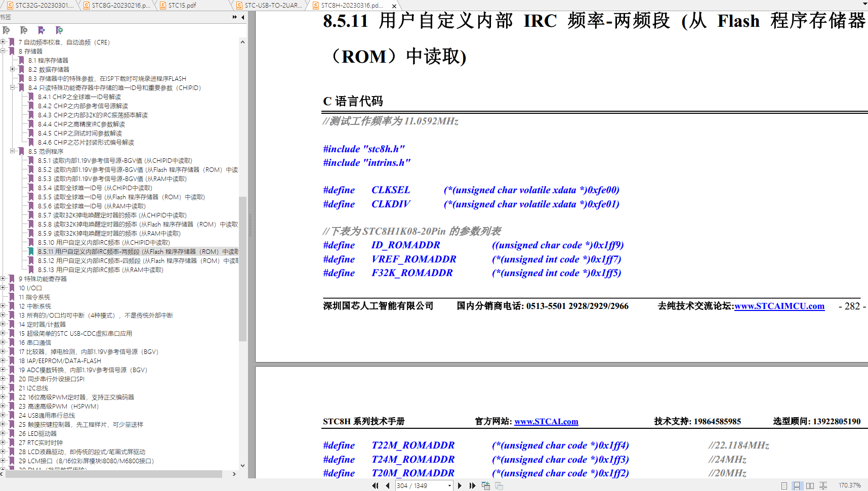Switch to facing two-page view

[x=810, y=485]
